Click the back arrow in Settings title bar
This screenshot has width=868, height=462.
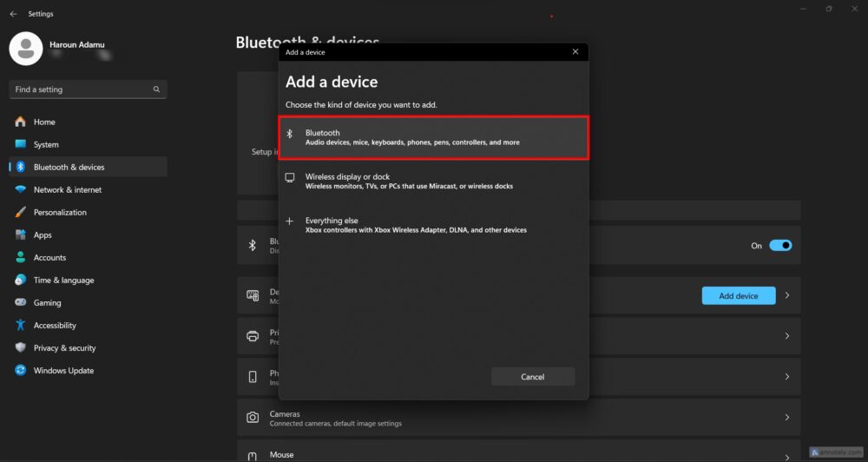click(13, 14)
